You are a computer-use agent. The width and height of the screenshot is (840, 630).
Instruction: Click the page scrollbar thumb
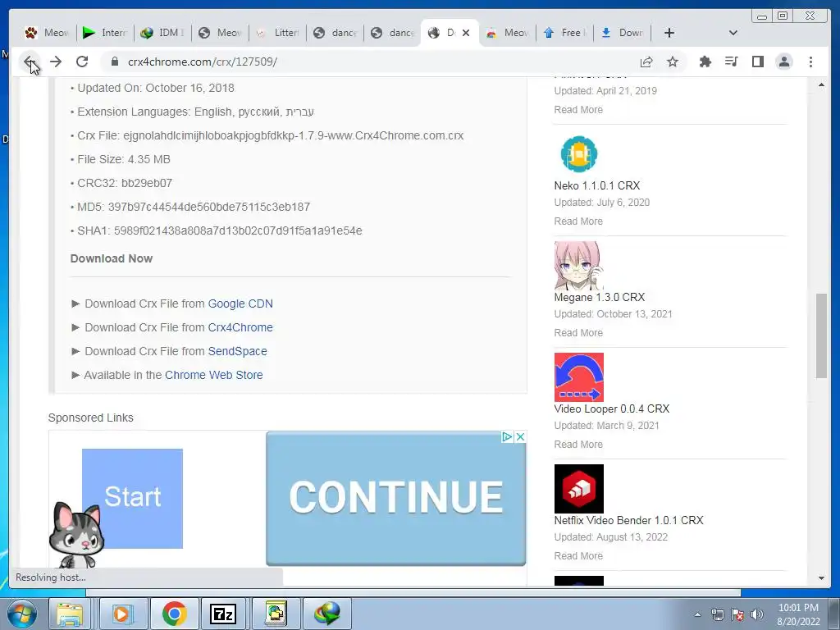pos(820,336)
